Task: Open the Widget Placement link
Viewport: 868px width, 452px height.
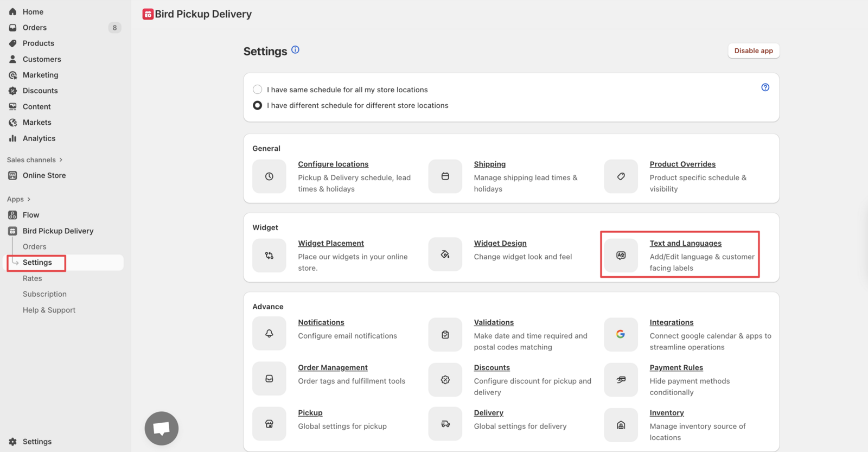Action: tap(331, 243)
